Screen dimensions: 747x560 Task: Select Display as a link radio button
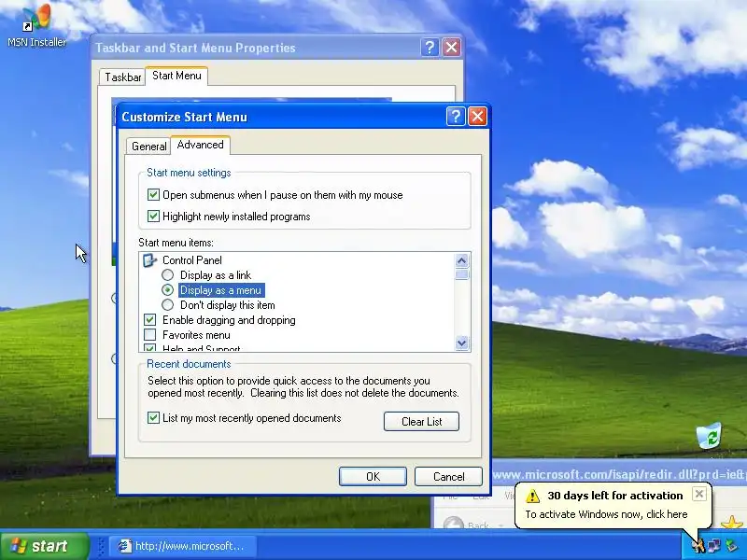[168, 274]
